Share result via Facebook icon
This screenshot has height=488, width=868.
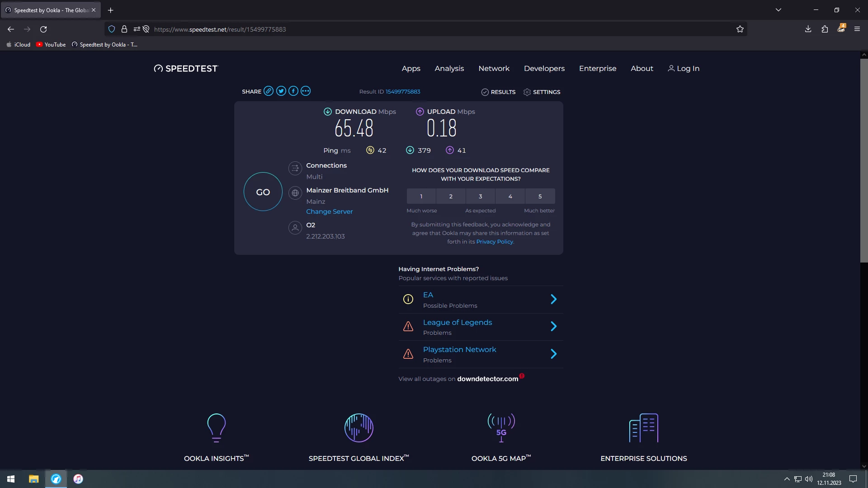(x=293, y=91)
